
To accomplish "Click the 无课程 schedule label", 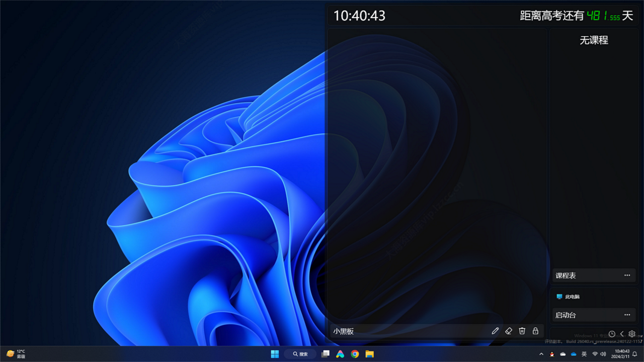I will 594,40.
